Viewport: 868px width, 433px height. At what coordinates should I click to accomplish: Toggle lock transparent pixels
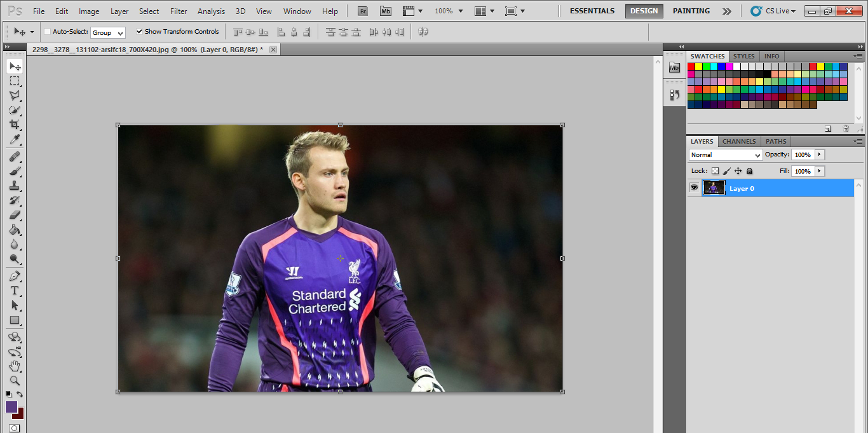tap(715, 171)
